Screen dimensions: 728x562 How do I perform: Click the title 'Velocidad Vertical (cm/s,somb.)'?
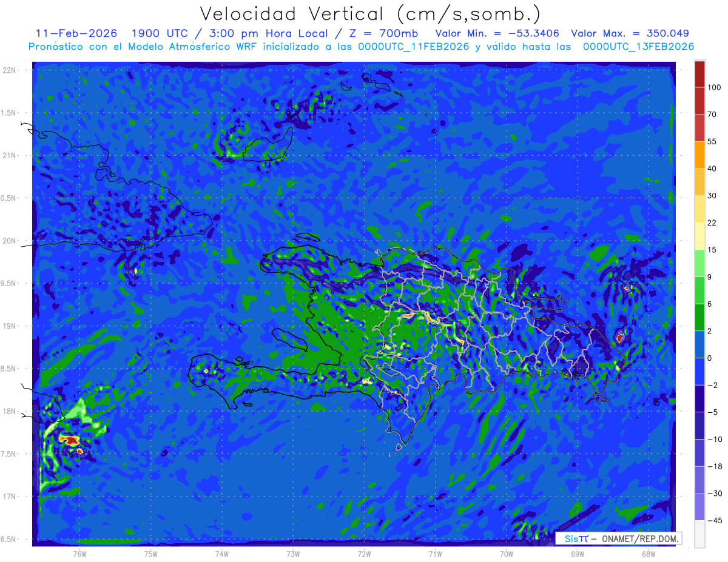tap(370, 15)
